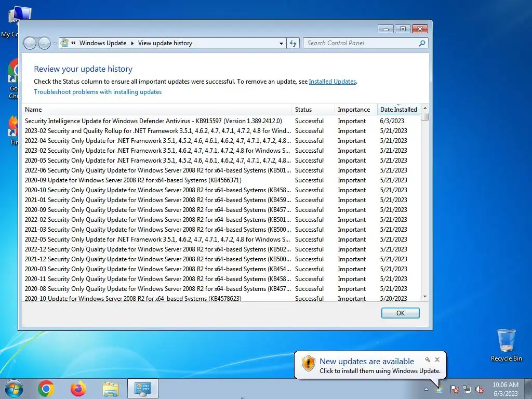Select 2023-02 Security Only Update .NET row
The height and width of the screenshot is (399, 532).
click(x=221, y=151)
